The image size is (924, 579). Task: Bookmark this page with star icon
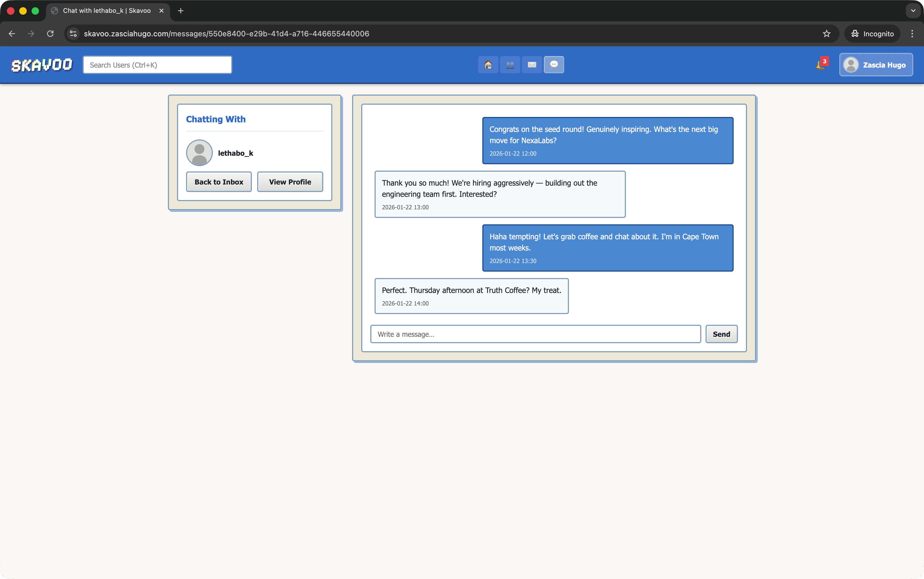point(826,34)
